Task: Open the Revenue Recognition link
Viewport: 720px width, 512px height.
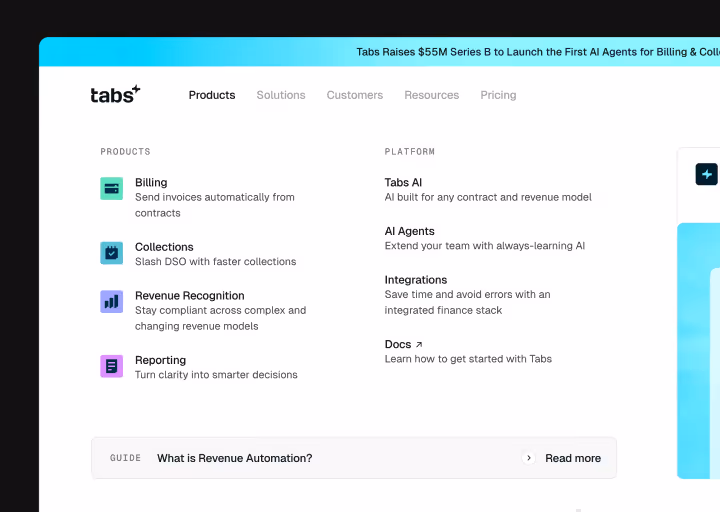Action: (190, 296)
